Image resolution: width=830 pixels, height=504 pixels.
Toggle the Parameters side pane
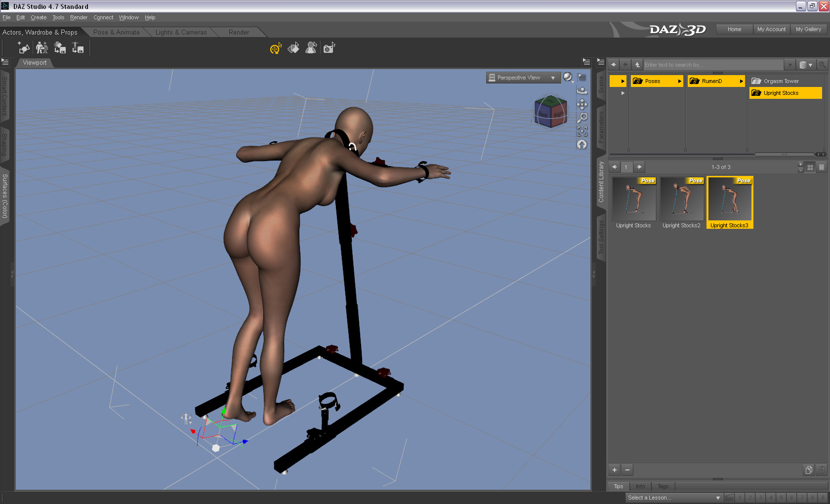tap(601, 127)
